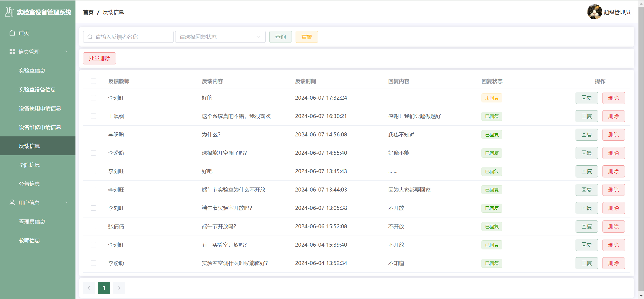Click the search magnifier icon
The height and width of the screenshot is (299, 644).
(90, 37)
